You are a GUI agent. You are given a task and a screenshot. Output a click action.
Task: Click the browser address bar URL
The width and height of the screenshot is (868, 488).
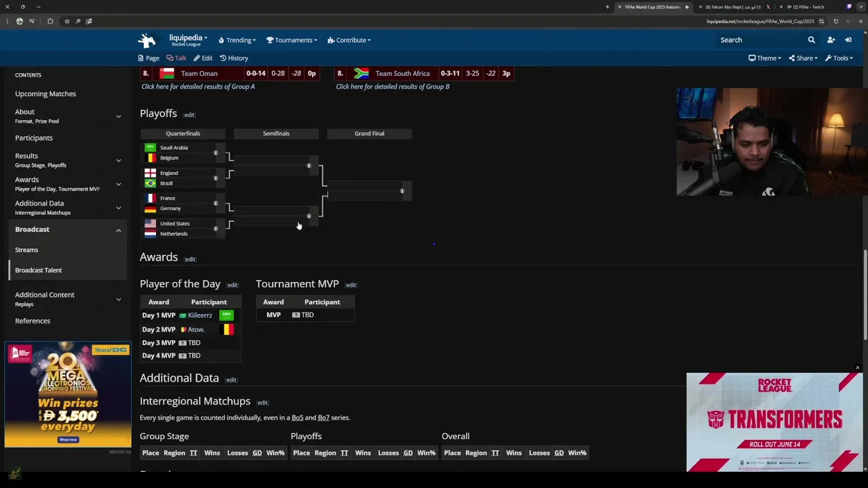pyautogui.click(x=760, y=21)
